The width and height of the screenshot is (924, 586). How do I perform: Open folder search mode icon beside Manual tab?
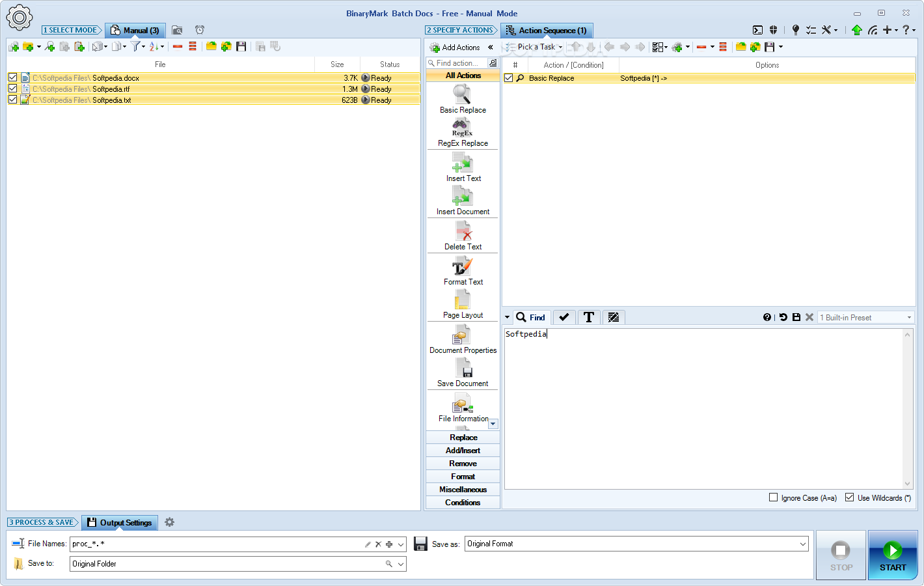[x=177, y=30]
